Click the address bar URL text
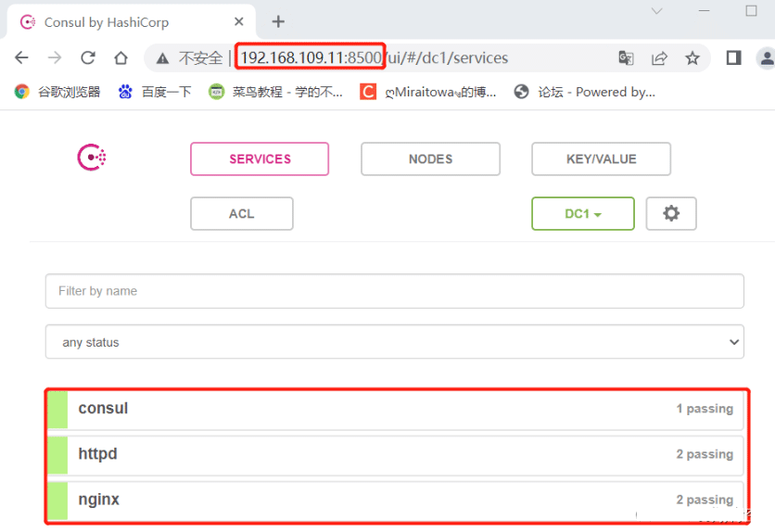775x532 pixels. tap(375, 57)
